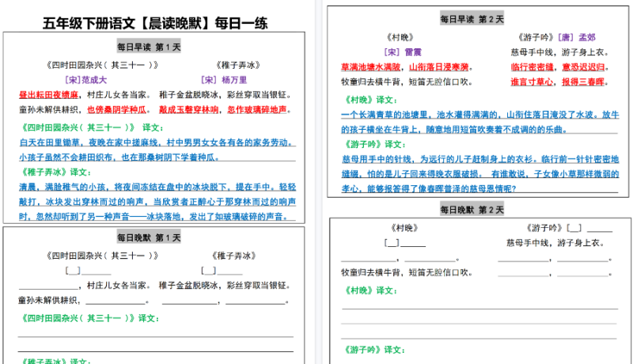The image size is (633, 364).
Task: Click 稚子金盆脱晓冰 in Day 1 morning reading
Action: click(188, 95)
